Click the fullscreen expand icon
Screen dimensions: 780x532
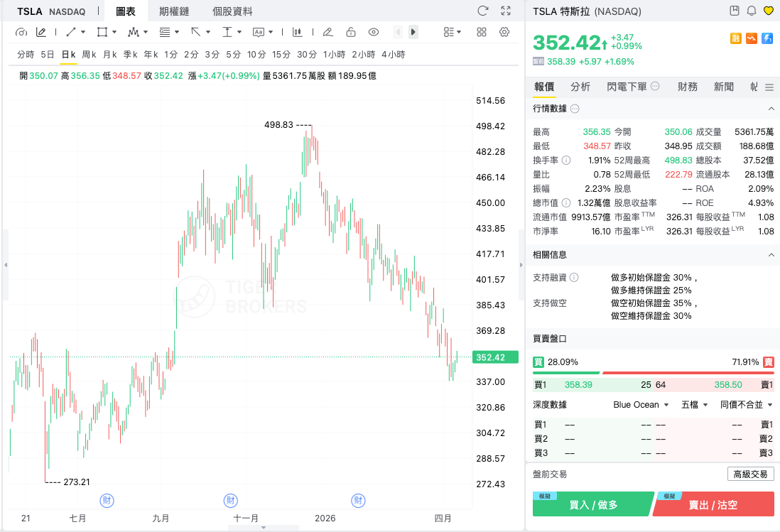(506, 11)
